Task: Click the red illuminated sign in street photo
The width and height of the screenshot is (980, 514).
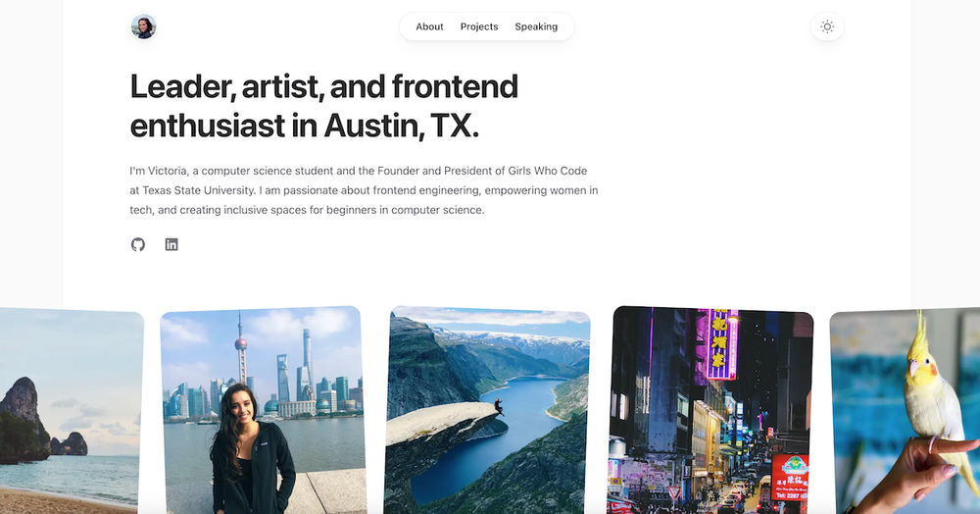Action: coord(790,477)
